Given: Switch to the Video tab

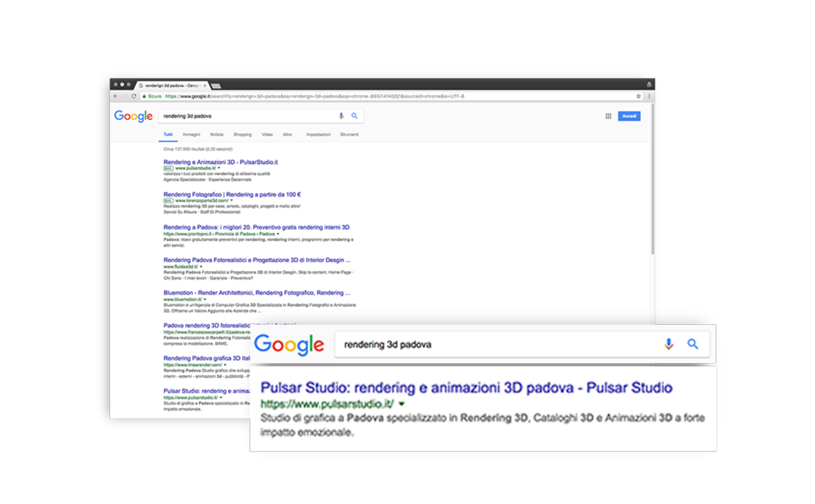Looking at the screenshot, I should (x=267, y=134).
